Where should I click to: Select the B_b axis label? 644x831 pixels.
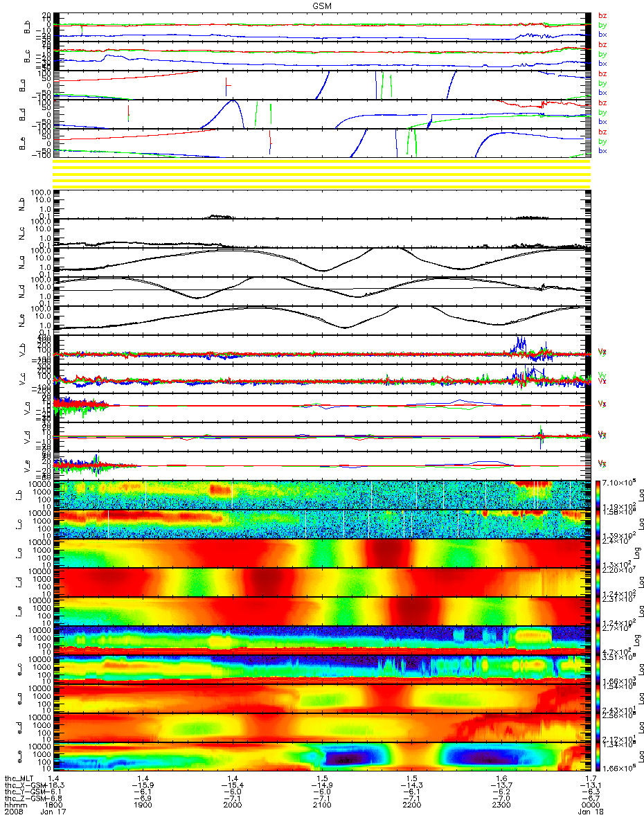28,27
